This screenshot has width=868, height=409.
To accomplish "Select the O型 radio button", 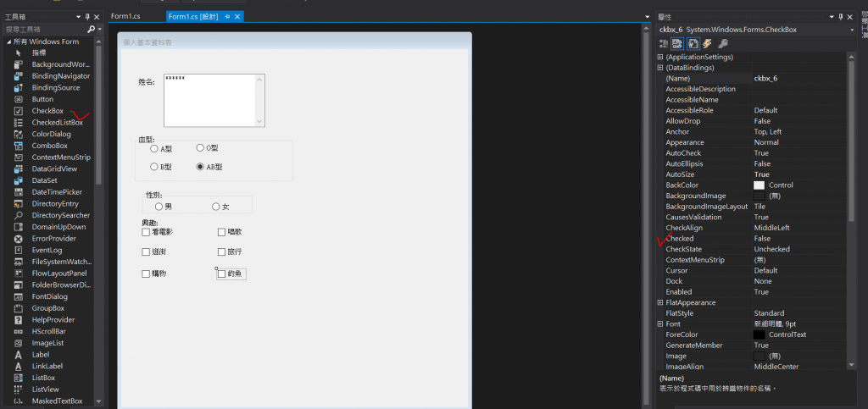I will pyautogui.click(x=209, y=147).
